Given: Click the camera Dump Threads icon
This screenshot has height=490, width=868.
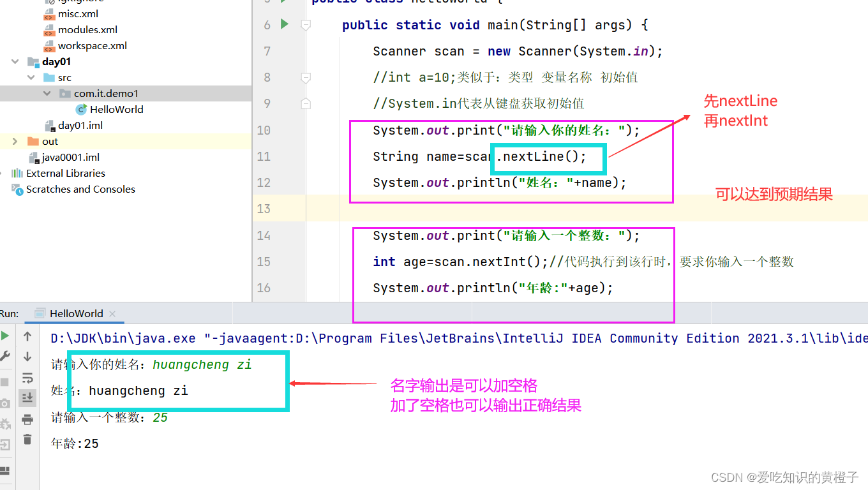Looking at the screenshot, I should (x=5, y=403).
